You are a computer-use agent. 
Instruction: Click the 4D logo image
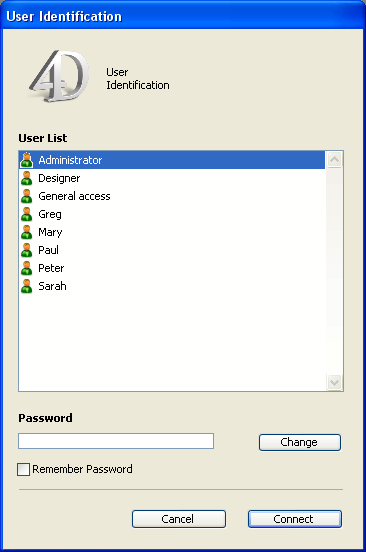pos(59,76)
